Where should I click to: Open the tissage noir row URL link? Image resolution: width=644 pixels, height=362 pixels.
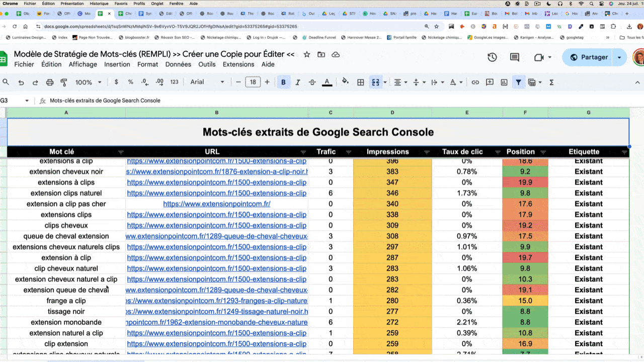(217, 311)
